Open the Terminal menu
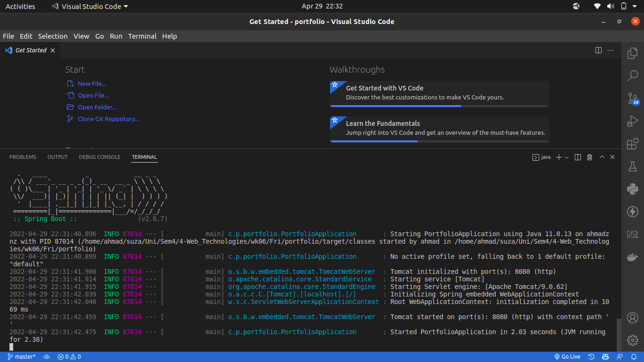 coord(142,36)
